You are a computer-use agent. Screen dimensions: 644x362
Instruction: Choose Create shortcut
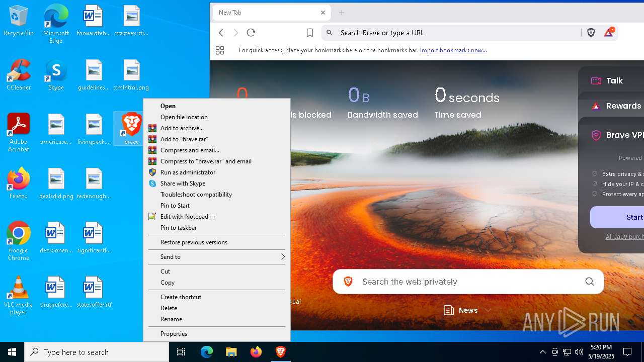(217, 297)
